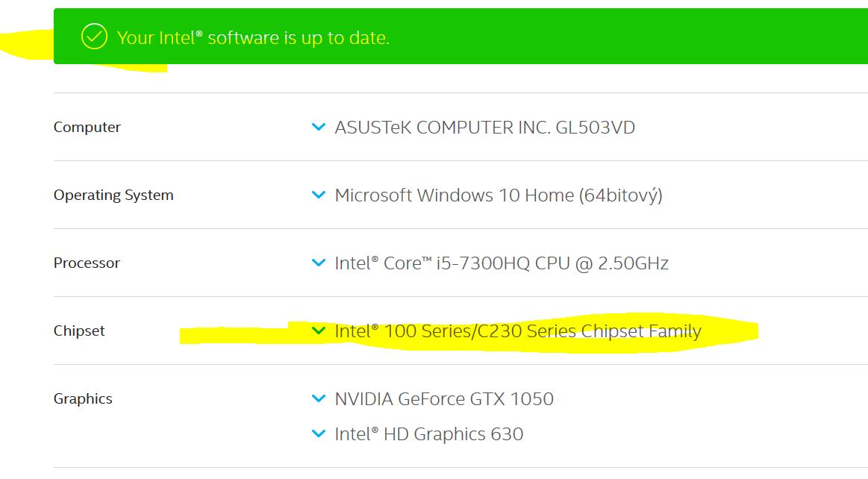Expand the Operating System chevron
This screenshot has height=479, width=868.
click(319, 195)
